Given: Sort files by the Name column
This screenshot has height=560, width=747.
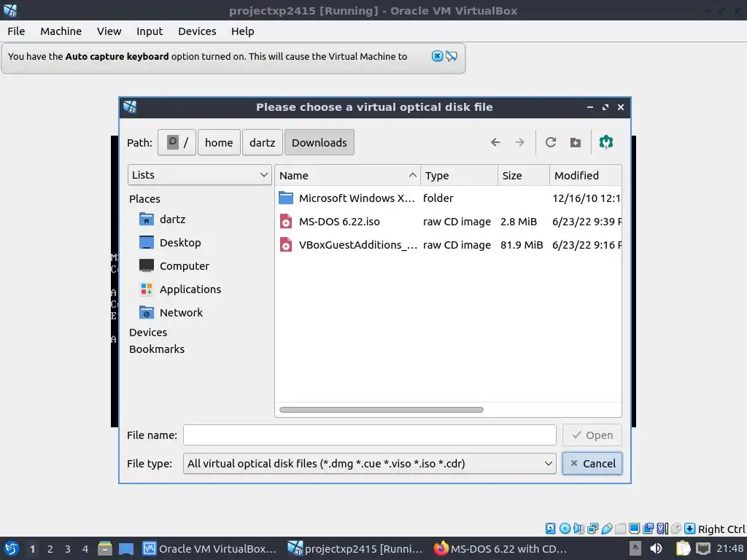Looking at the screenshot, I should [348, 175].
